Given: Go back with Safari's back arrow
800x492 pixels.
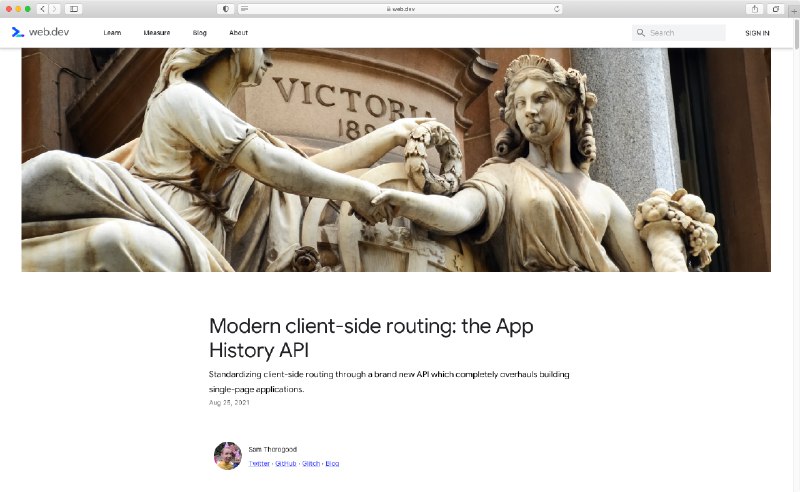Looking at the screenshot, I should point(43,9).
